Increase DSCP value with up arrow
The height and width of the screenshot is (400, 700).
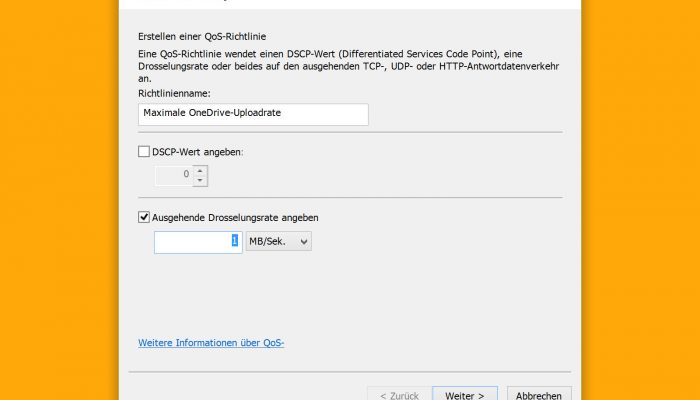coord(200,171)
